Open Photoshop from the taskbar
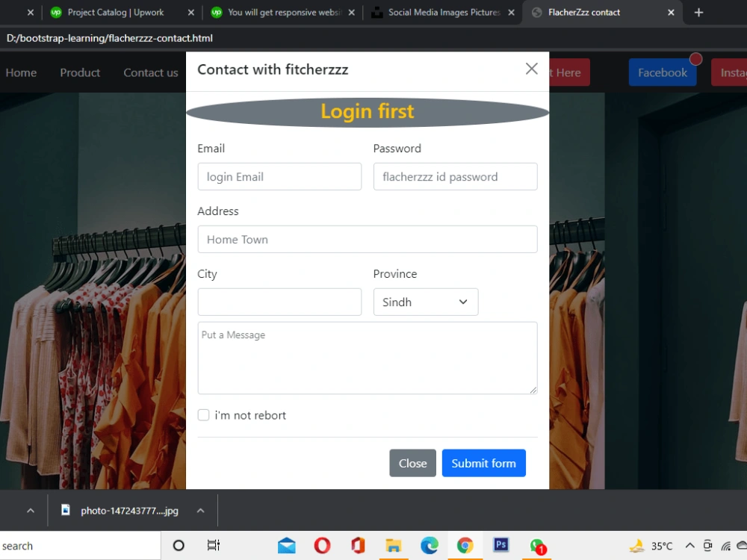This screenshot has height=560, width=747. tap(500, 545)
